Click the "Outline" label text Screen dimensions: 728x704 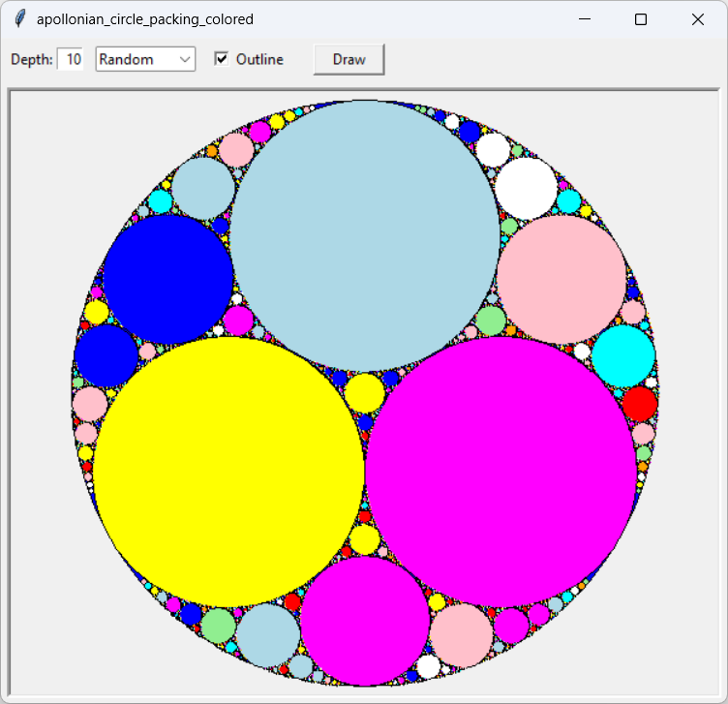pos(259,59)
